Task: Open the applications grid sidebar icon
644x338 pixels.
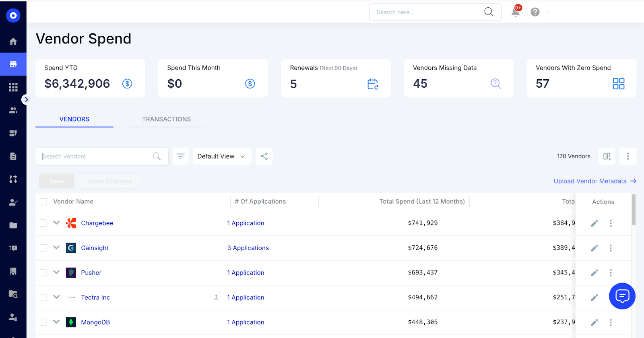Action: coord(13,87)
